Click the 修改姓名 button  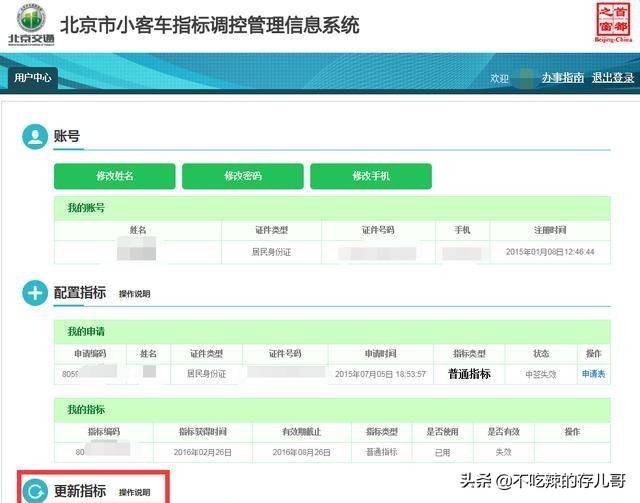click(x=115, y=176)
